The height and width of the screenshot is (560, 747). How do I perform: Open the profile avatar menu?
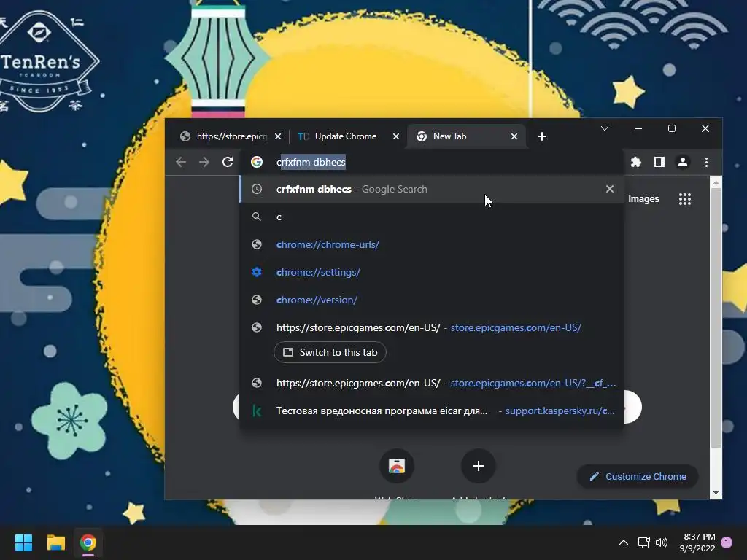(x=683, y=162)
